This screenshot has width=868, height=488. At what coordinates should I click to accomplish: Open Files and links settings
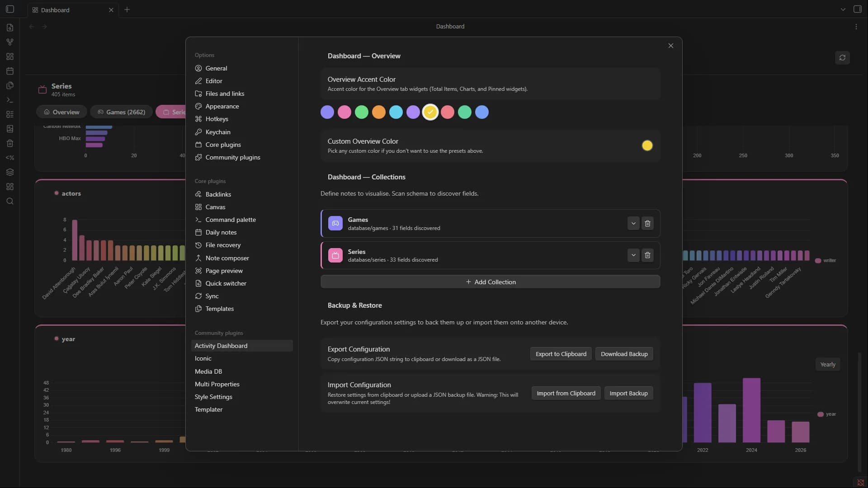(x=242, y=94)
